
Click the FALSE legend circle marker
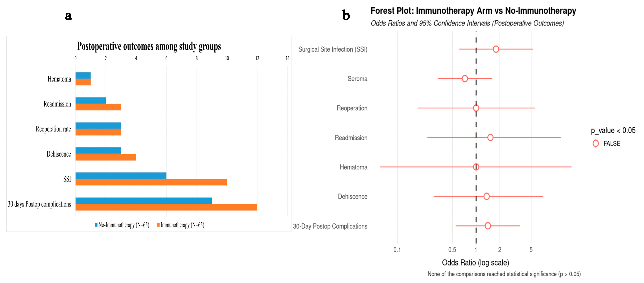pyautogui.click(x=595, y=143)
